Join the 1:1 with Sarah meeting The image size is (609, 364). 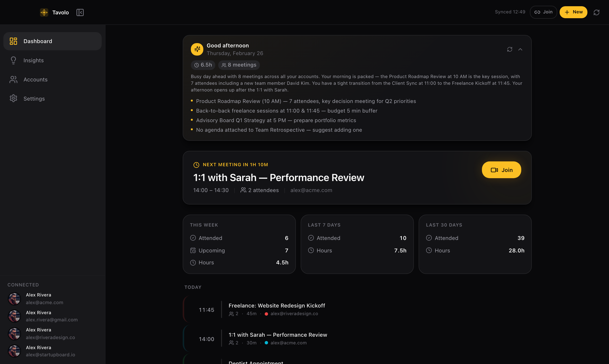501,170
